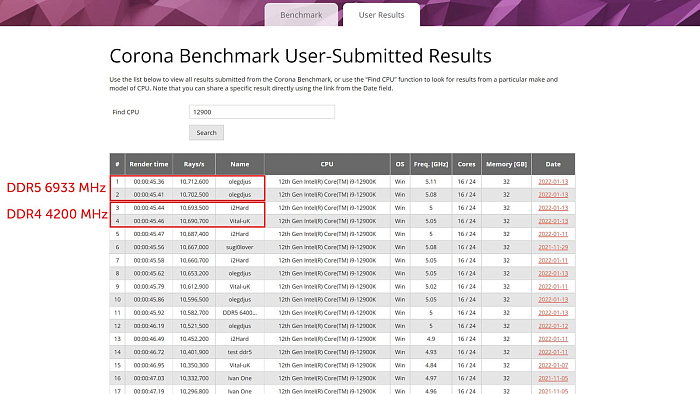Click the frequency value 5.02
The image size is (700, 394).
[x=431, y=286]
